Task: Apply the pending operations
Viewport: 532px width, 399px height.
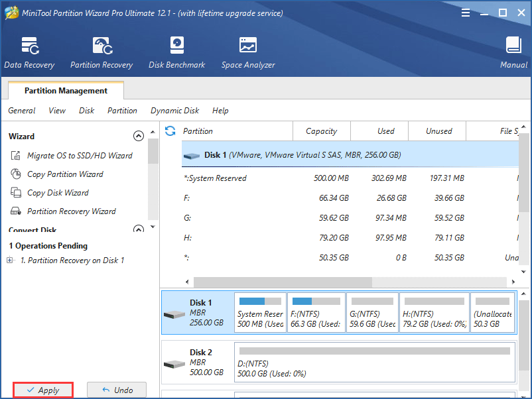Action: 42,390
